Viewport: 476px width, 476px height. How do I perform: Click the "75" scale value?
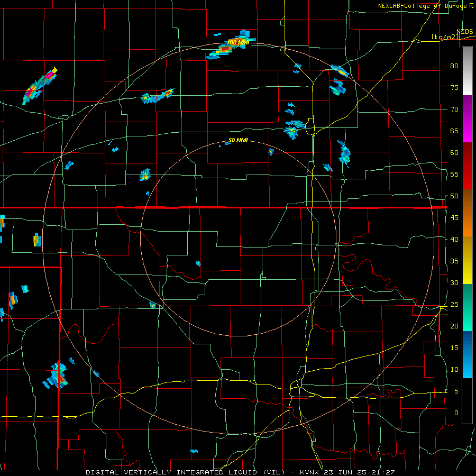[x=454, y=87]
